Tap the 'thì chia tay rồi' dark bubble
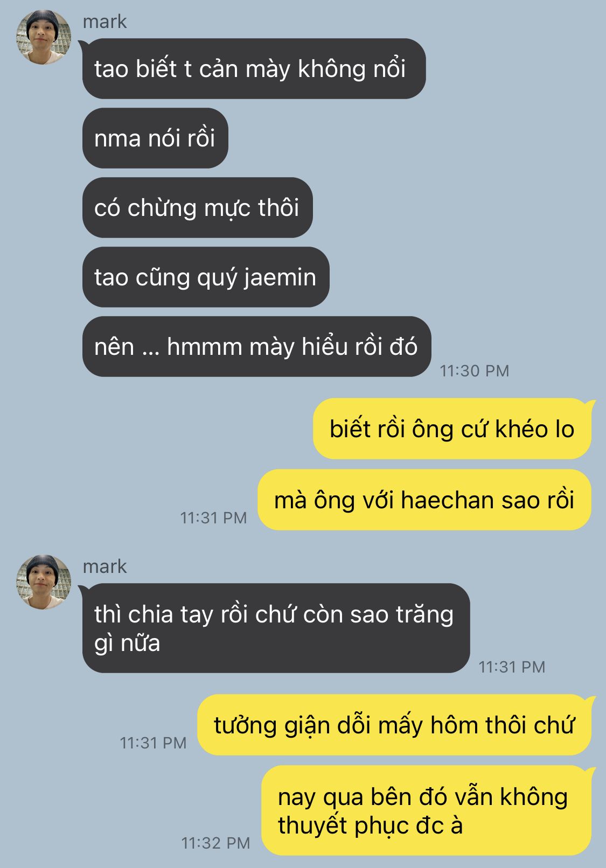The height and width of the screenshot is (868, 606). 276,628
